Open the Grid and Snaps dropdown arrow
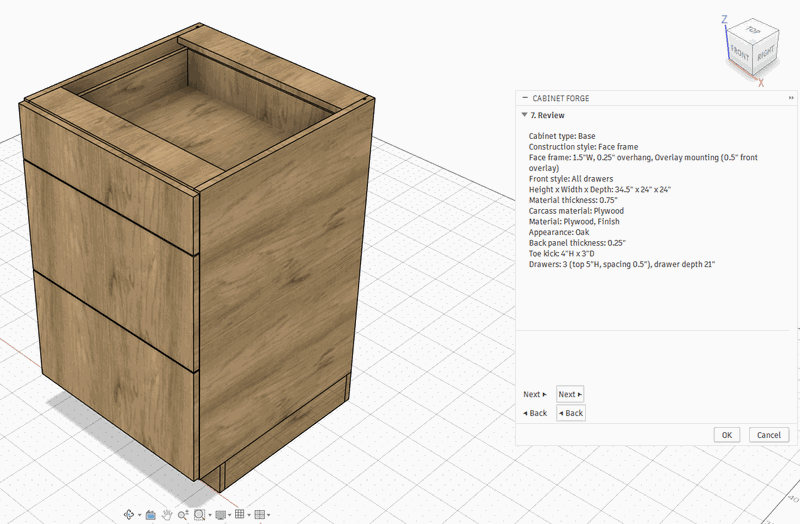Viewport: 800px width, 524px height. 249,515
